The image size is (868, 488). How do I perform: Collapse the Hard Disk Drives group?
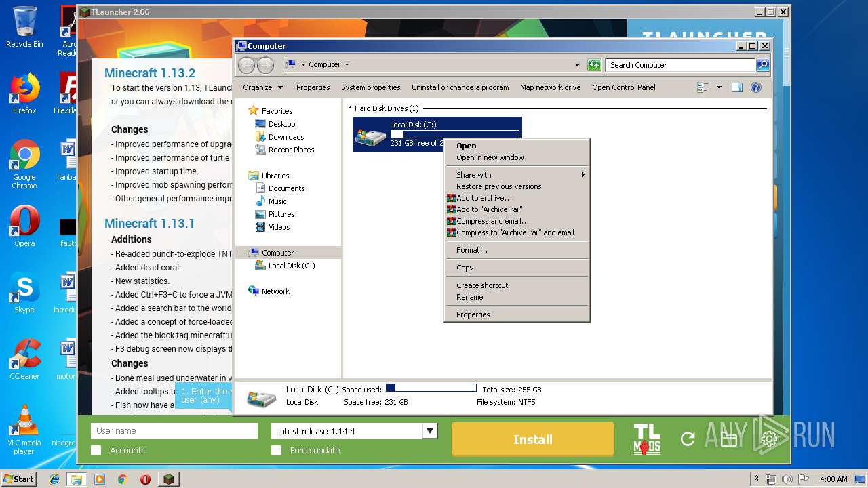coord(351,108)
